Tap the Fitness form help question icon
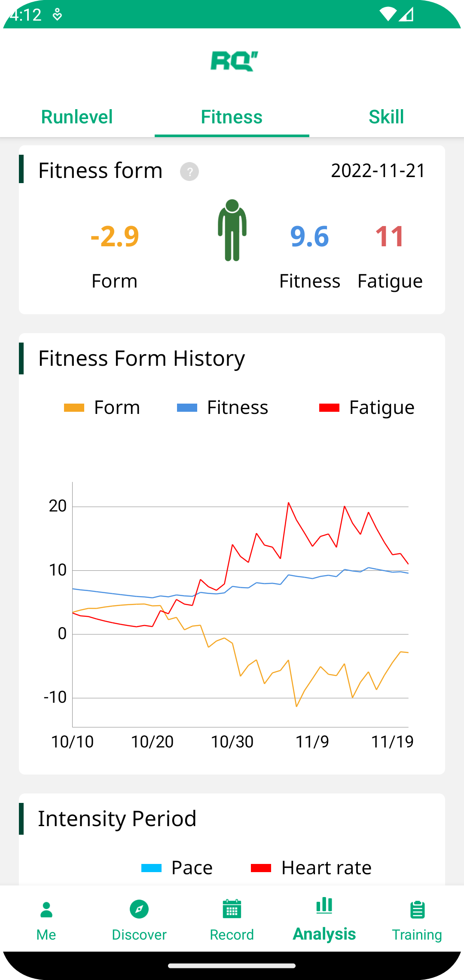The image size is (464, 980). click(189, 171)
